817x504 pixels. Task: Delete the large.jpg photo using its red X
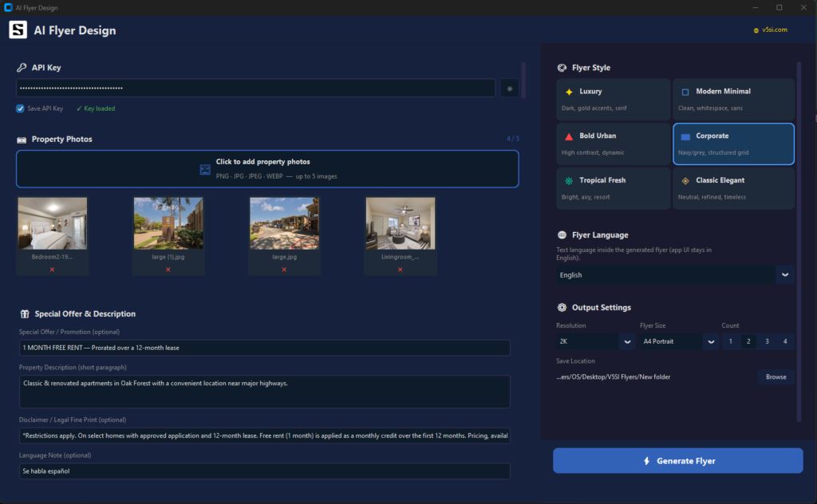pos(284,270)
